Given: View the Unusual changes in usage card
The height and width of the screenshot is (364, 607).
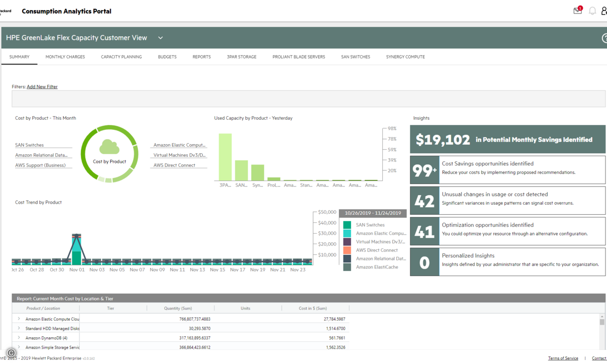Looking at the screenshot, I should coord(507,200).
